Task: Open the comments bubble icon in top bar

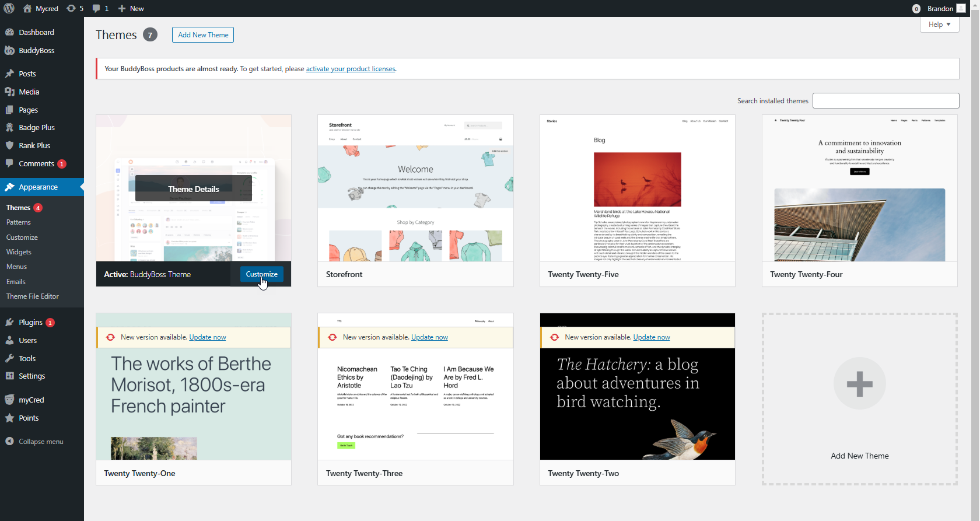Action: click(x=96, y=8)
